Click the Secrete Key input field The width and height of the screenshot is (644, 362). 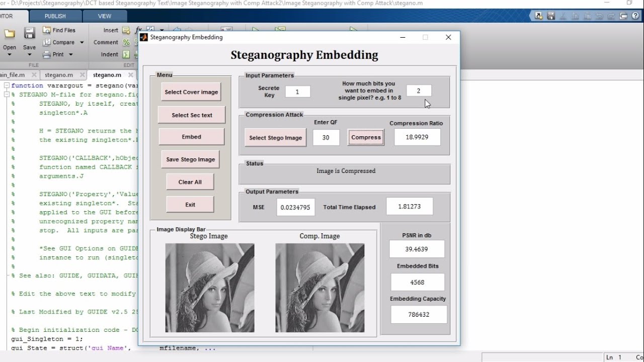[x=298, y=92]
